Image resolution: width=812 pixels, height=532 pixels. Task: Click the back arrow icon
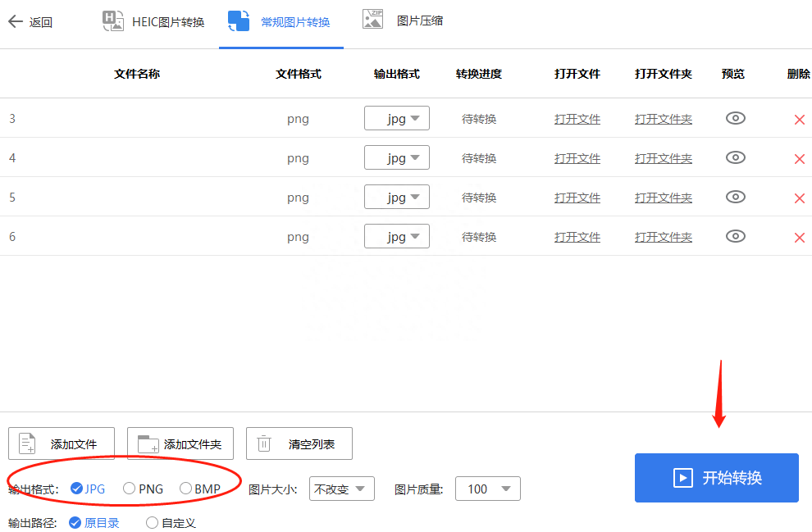pyautogui.click(x=16, y=22)
